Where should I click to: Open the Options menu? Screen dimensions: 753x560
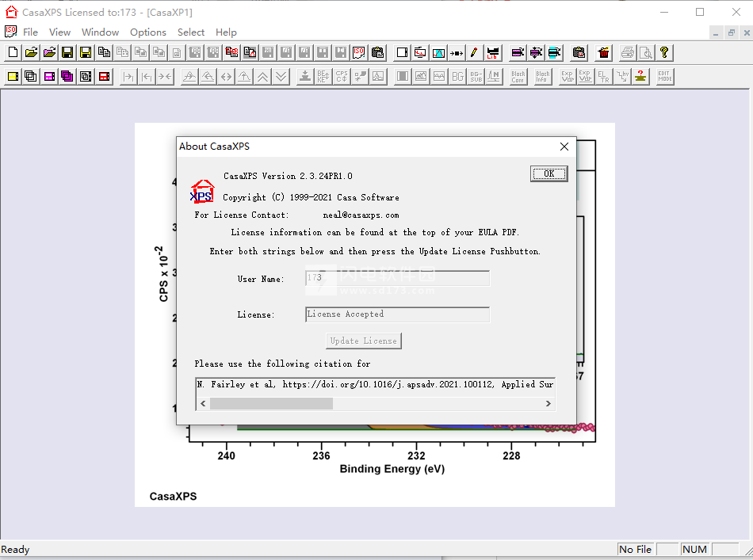point(148,32)
